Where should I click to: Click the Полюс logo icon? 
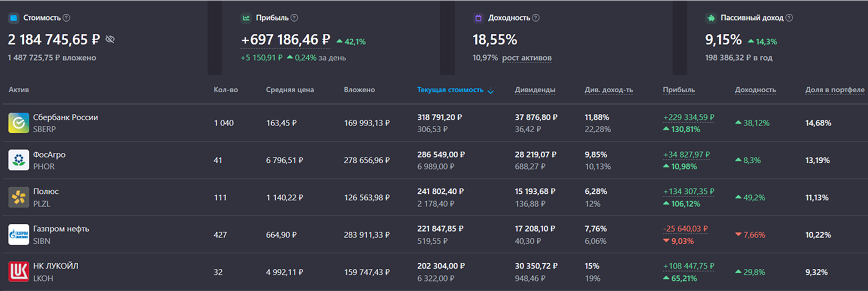(18, 197)
